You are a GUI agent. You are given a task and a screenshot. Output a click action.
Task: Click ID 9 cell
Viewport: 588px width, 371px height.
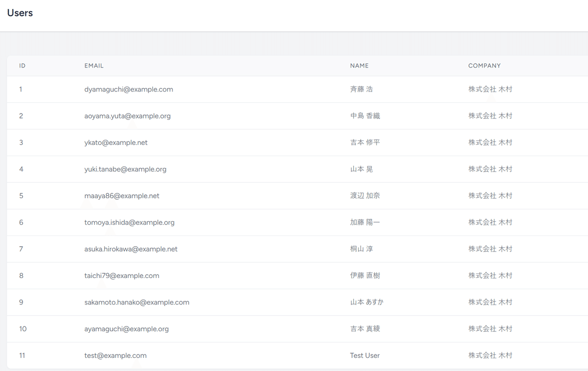pyautogui.click(x=21, y=302)
